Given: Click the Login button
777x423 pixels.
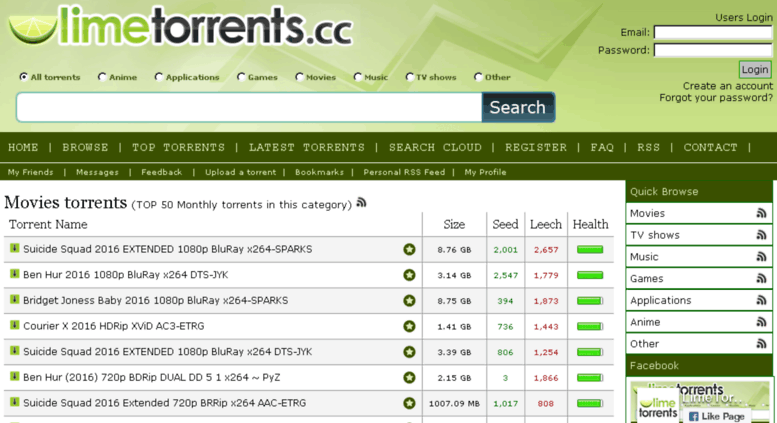Looking at the screenshot, I should point(755,69).
